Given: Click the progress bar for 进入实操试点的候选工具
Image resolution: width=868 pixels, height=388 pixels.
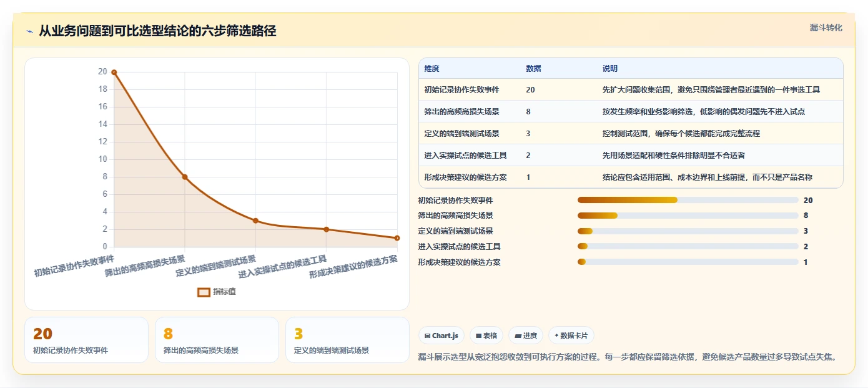Looking at the screenshot, I should [688, 247].
